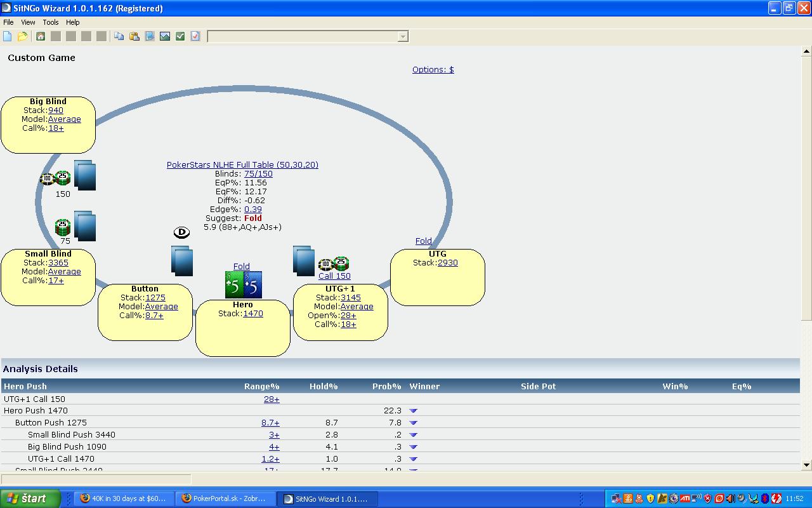Click UTG's Fold action link
The width and height of the screenshot is (812, 508).
click(424, 241)
